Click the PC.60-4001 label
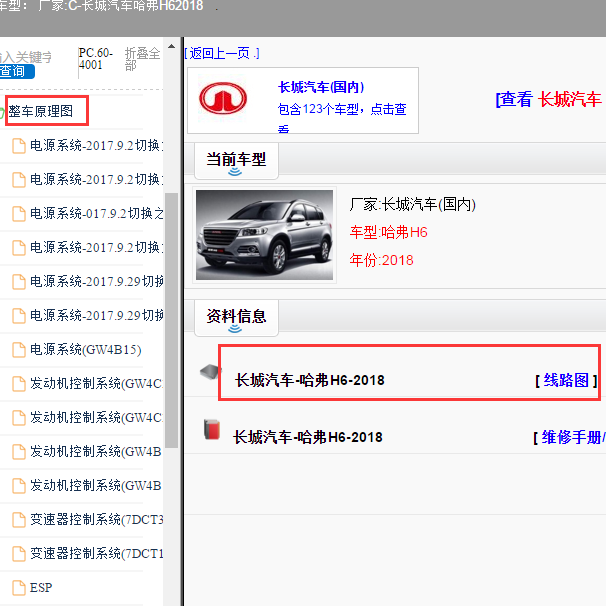The width and height of the screenshot is (606, 606). click(x=95, y=59)
